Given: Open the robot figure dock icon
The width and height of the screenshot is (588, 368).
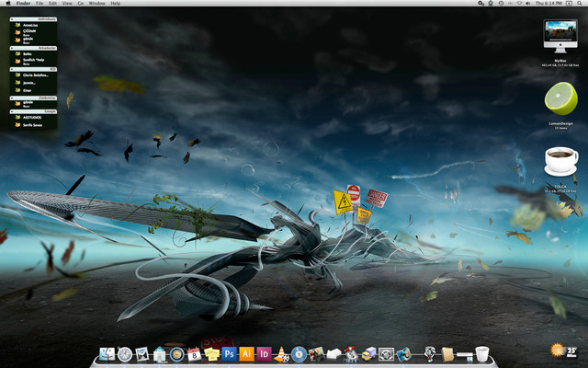Looking at the screenshot, I should (430, 354).
